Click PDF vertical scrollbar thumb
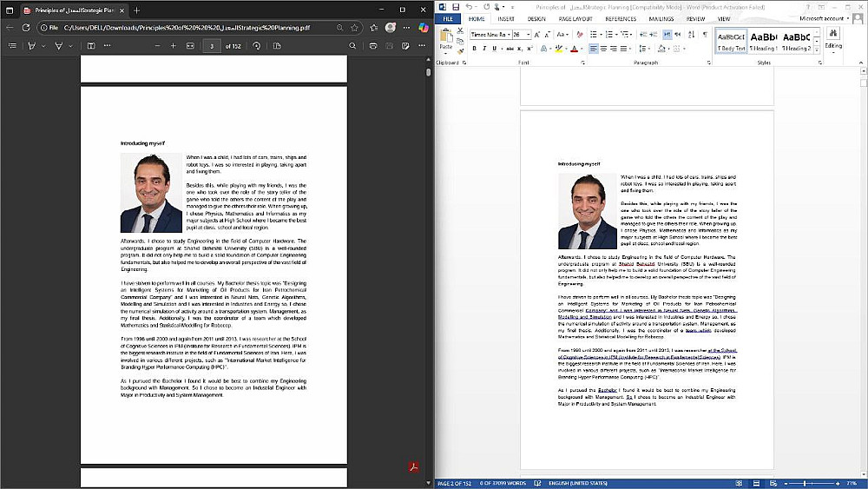Image resolution: width=868 pixels, height=489 pixels. [428, 72]
